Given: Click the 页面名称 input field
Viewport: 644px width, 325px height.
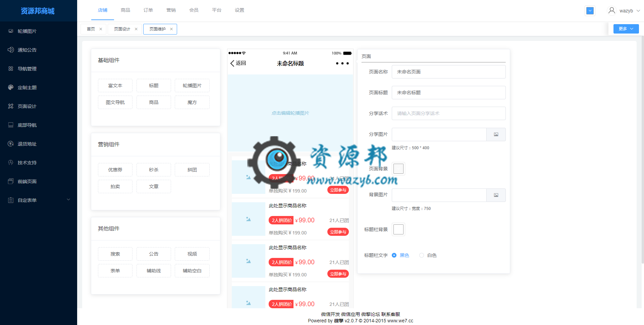Looking at the screenshot, I should [x=448, y=72].
